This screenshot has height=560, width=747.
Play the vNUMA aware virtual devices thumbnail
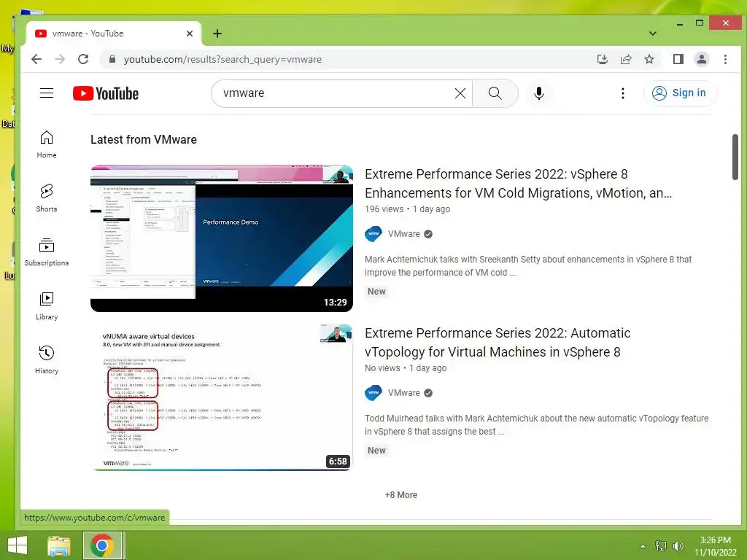(x=222, y=397)
